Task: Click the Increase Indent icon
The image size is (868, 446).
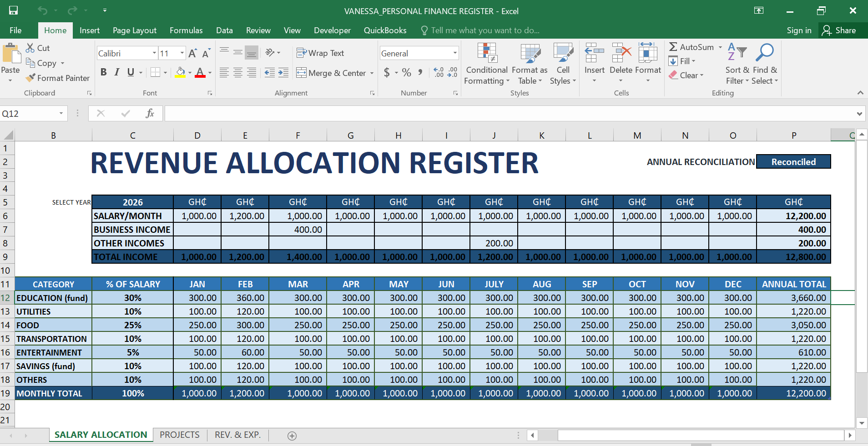Action: point(283,73)
